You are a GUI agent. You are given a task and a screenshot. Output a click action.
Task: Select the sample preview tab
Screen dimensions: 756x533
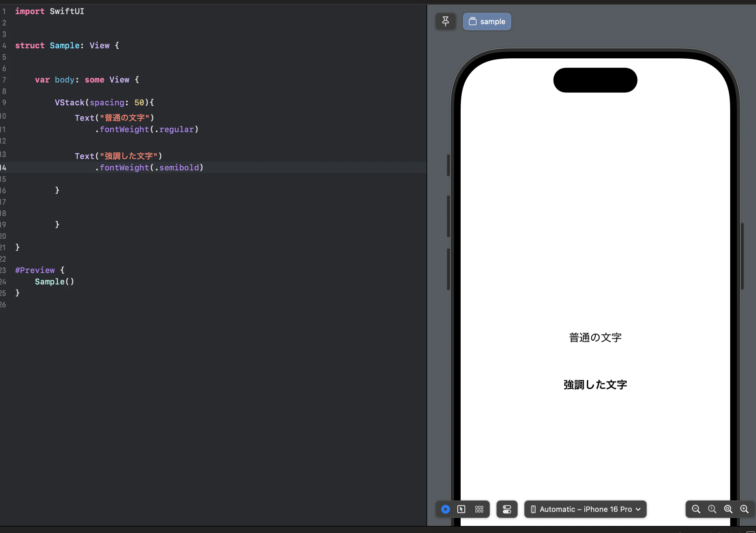click(487, 21)
